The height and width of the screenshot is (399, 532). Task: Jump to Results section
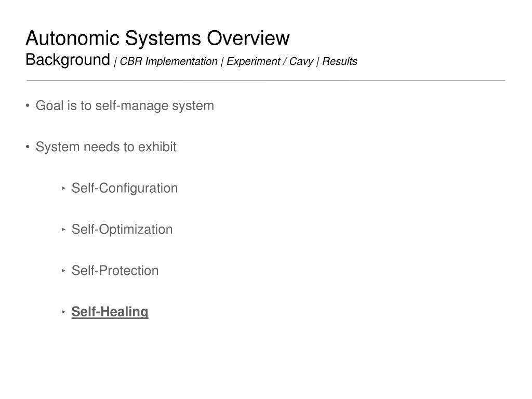340,61
